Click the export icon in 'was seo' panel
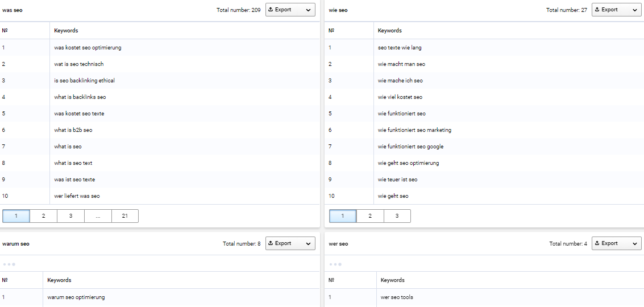 (271, 10)
